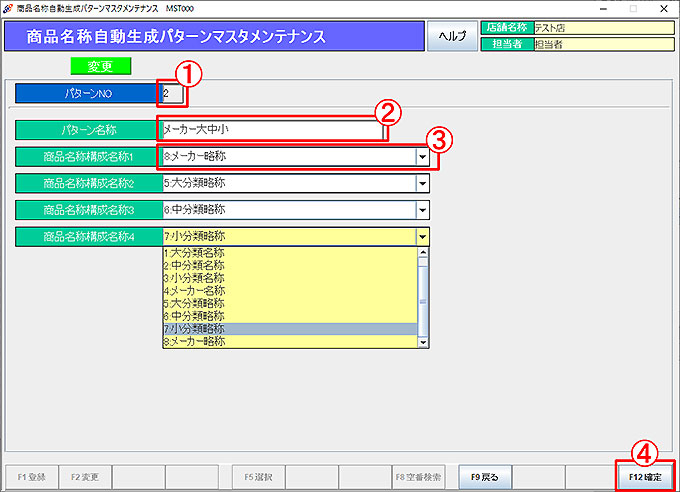Viewport: 680px width, 492px height.
Task: Click the ヘルプ help button
Action: (452, 36)
